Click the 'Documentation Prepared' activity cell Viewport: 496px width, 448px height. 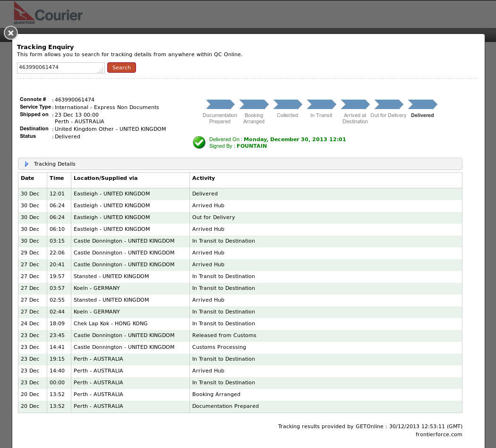[225, 406]
